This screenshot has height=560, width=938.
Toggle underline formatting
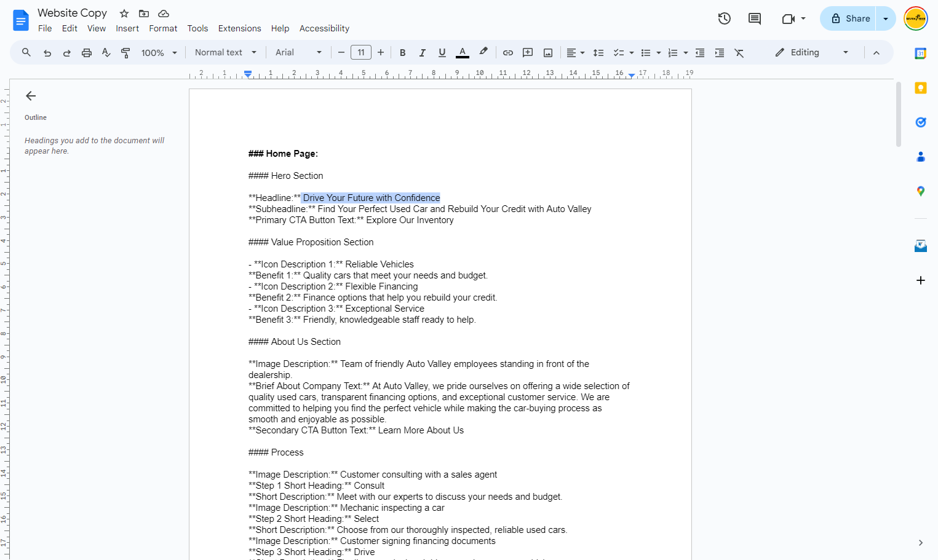tap(442, 53)
